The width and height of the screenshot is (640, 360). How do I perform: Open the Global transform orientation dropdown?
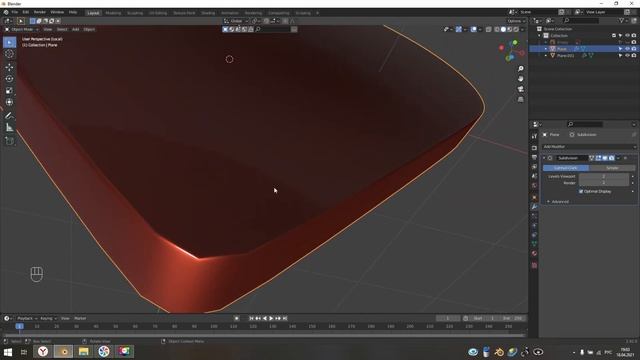pos(236,21)
